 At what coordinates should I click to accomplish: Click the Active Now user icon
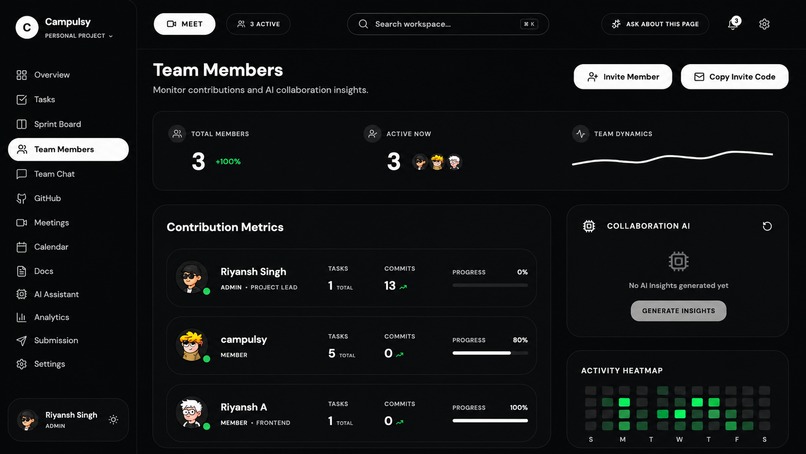(372, 134)
